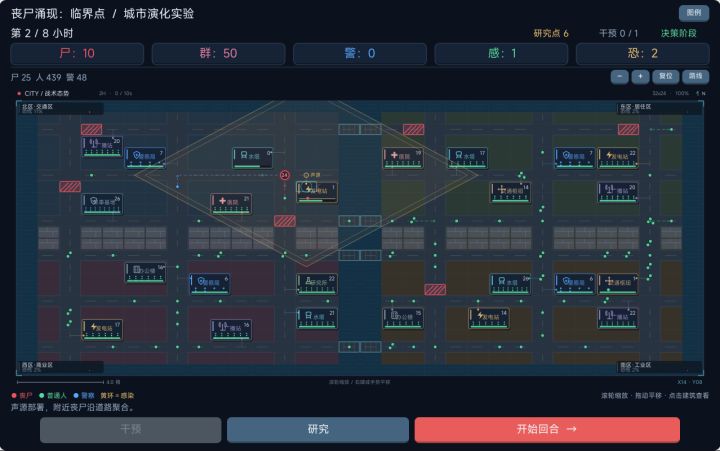720x451 pixels.
Task: Select the 尸: 10 stat card
Action: point(77,53)
